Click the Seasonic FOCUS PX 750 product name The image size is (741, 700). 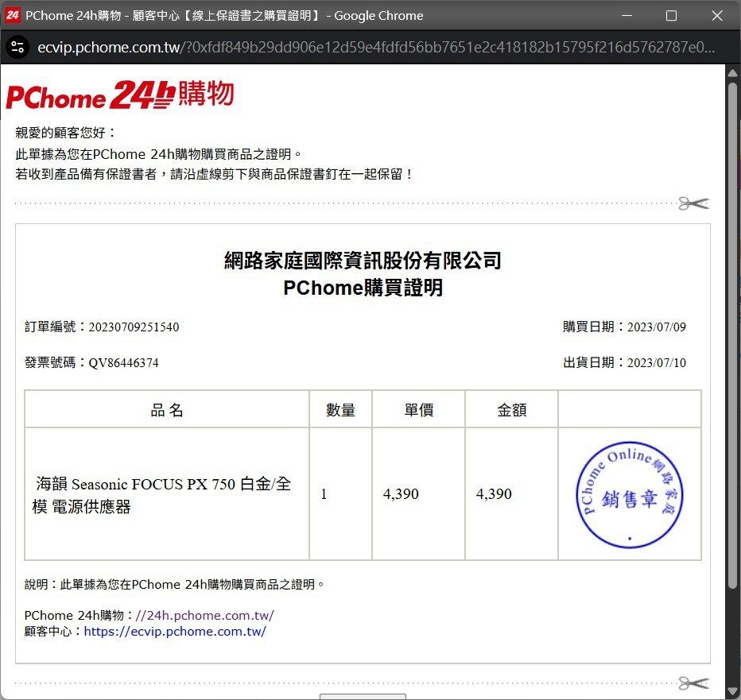click(163, 495)
